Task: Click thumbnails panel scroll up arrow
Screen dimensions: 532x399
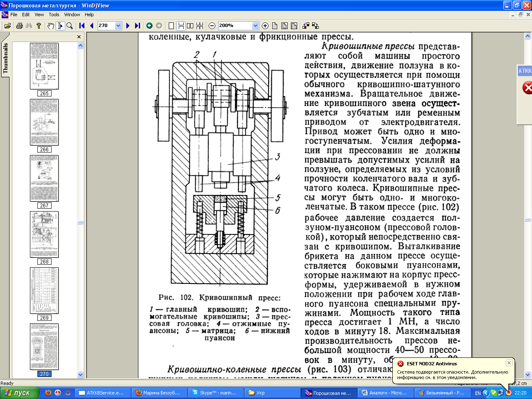Action: (x=81, y=45)
